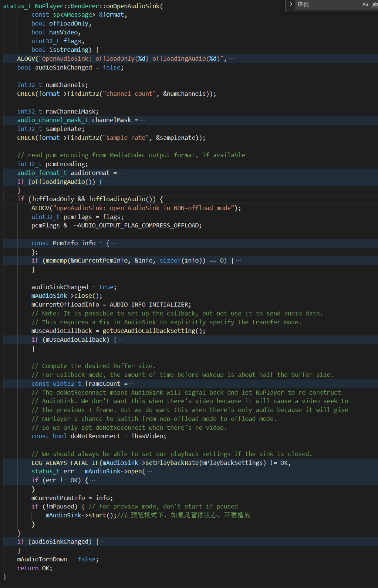Click the "sample-rate" string literal

coord(126,138)
